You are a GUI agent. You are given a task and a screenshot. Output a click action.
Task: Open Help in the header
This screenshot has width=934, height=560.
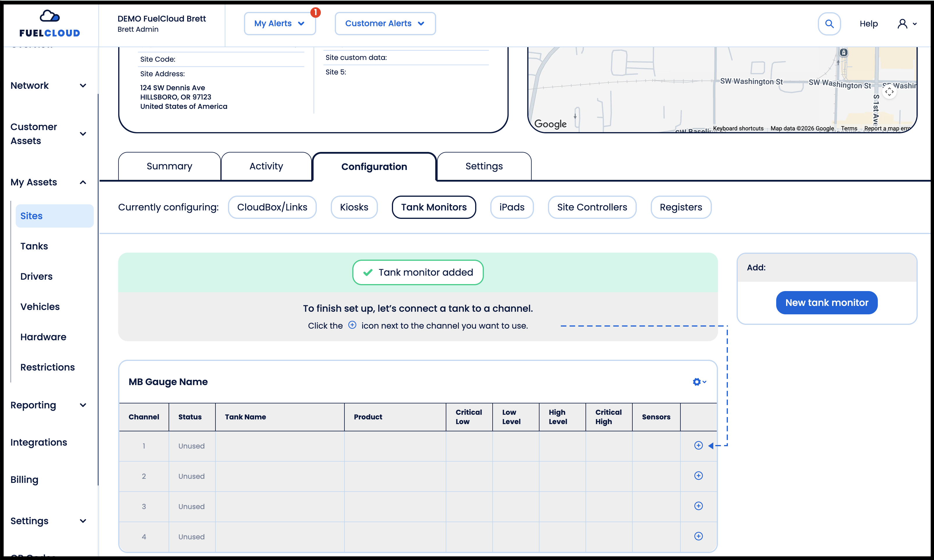pyautogui.click(x=868, y=24)
